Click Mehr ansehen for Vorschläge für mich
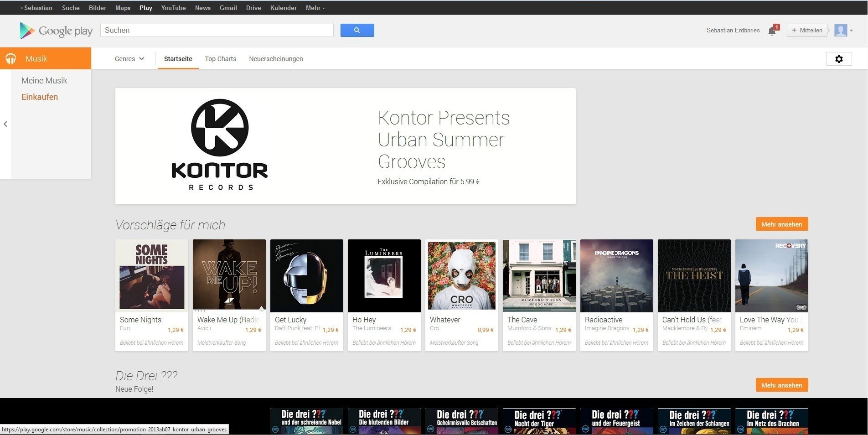This screenshot has width=868, height=435. [781, 224]
